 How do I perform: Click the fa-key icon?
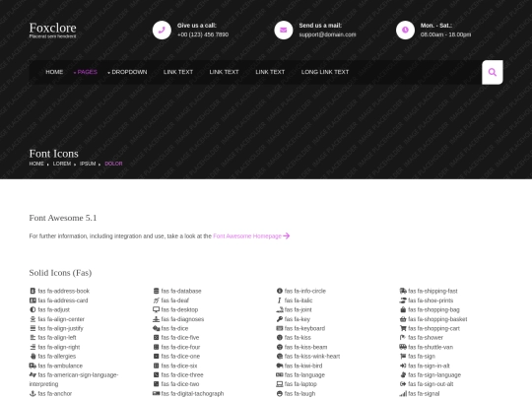[x=280, y=319]
